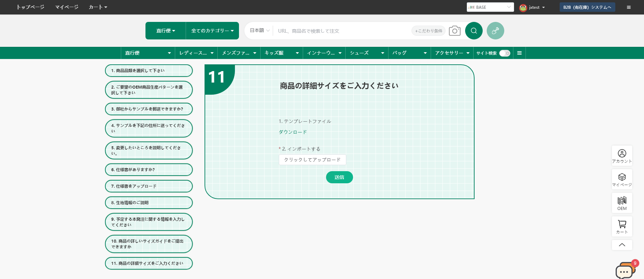Image resolution: width=644 pixels, height=279 pixels.
Task: Go to トップページ
Action: tap(30, 7)
